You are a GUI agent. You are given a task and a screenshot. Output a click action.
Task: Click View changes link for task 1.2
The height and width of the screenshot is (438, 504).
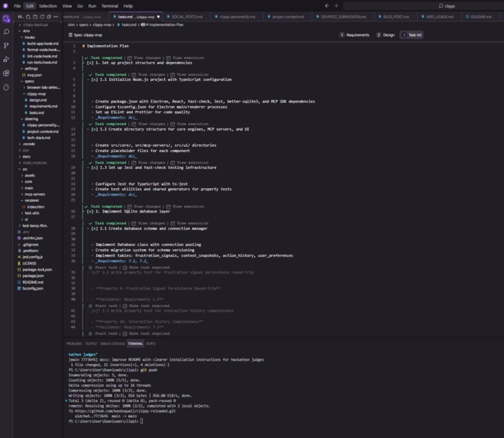point(151,124)
